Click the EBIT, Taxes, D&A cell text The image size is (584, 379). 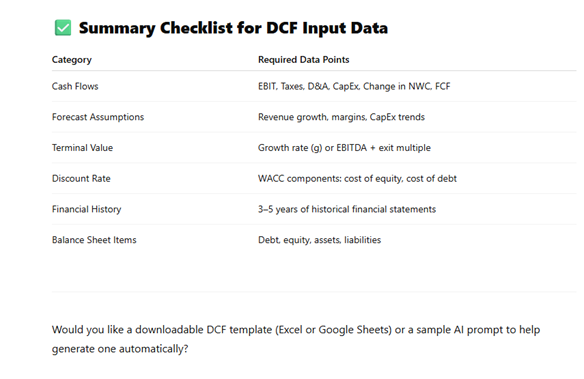[x=354, y=86]
